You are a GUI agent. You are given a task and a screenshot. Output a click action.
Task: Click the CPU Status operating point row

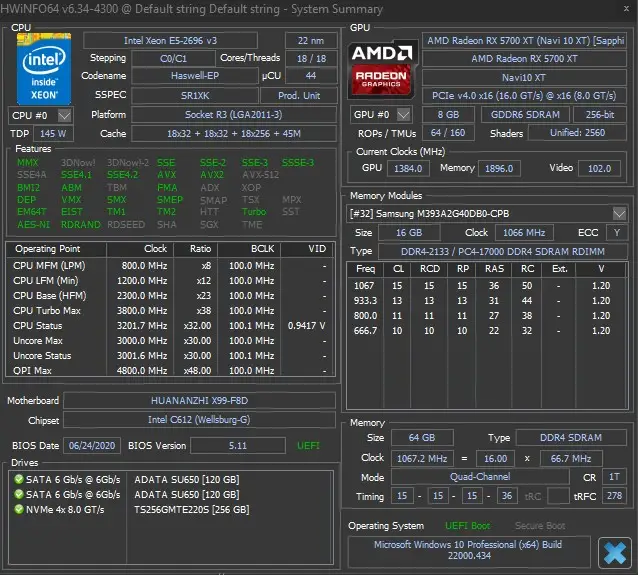click(x=170, y=326)
